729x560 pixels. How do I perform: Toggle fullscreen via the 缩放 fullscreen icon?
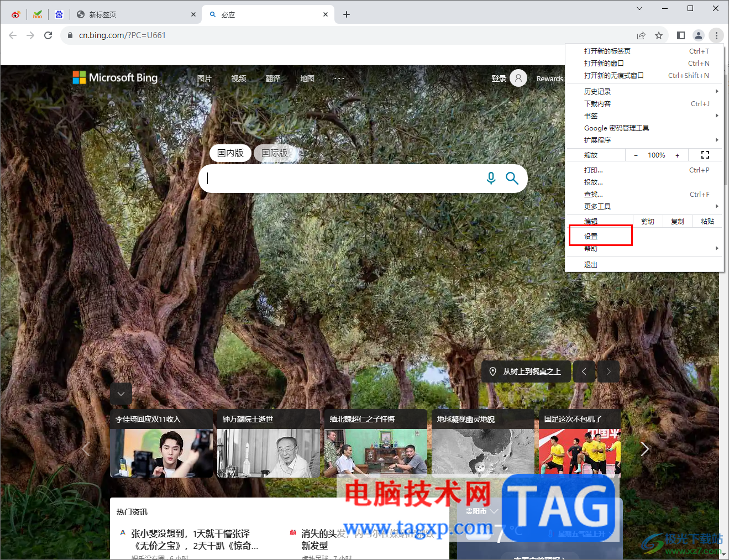[705, 155]
